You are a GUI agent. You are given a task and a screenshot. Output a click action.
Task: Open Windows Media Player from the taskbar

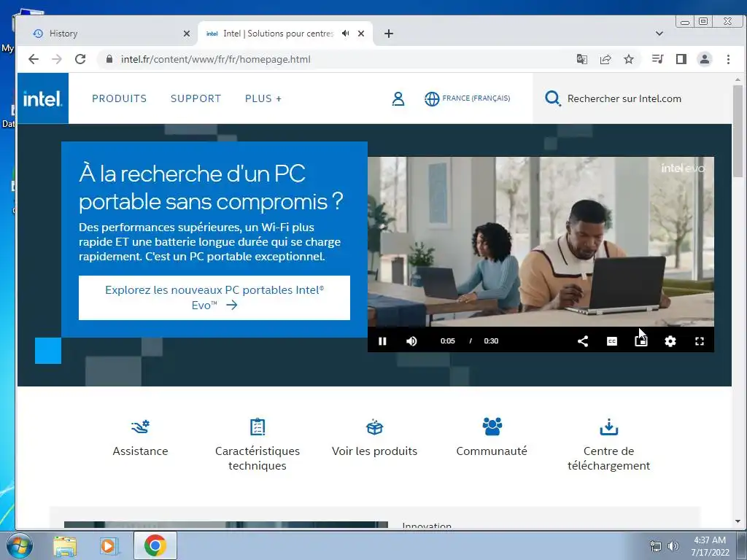point(109,545)
